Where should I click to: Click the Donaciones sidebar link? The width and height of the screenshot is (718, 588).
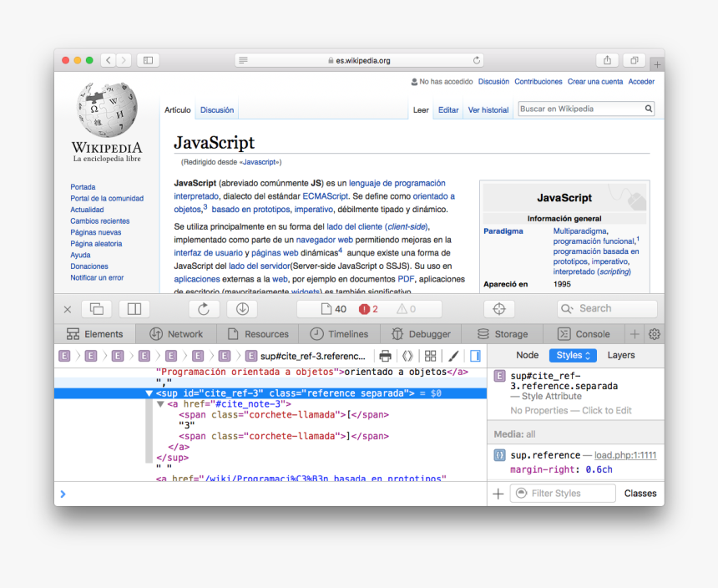(x=88, y=266)
